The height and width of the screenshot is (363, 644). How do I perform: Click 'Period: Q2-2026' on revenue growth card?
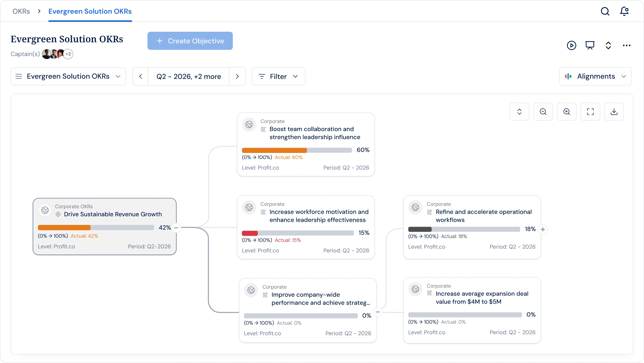149,246
